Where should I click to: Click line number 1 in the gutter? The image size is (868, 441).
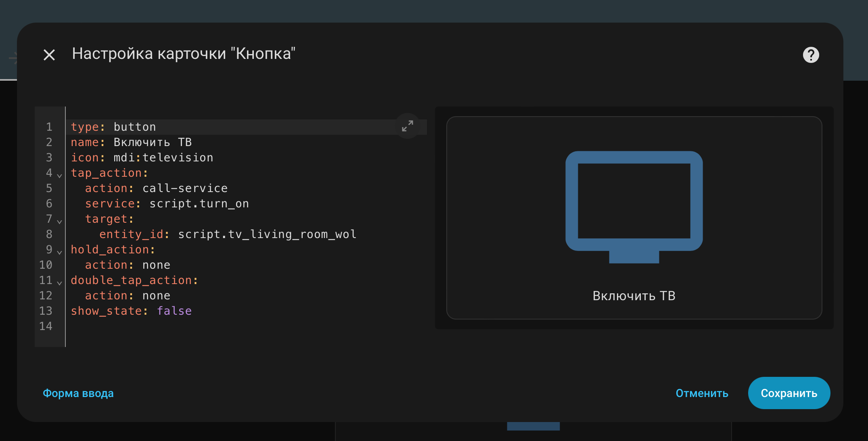49,127
